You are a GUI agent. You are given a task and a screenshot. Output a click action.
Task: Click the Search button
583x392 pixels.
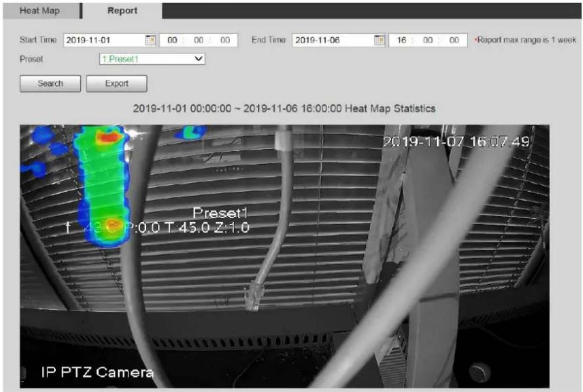point(50,84)
